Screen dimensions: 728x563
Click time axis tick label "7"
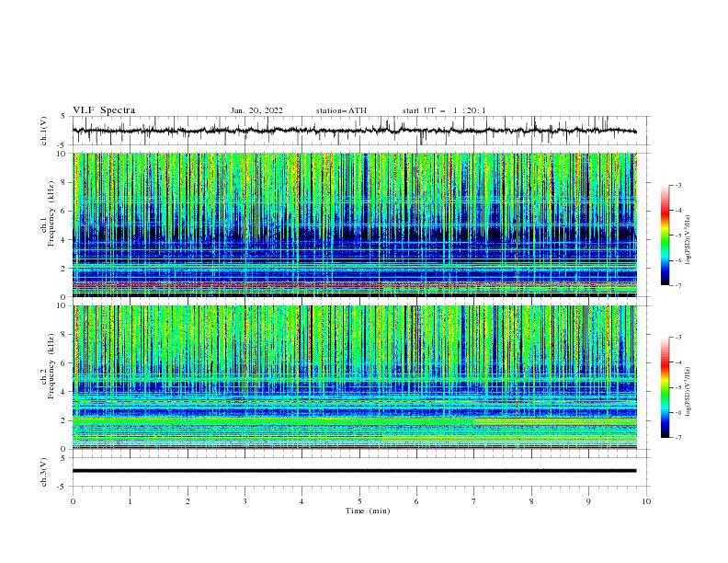[474, 501]
